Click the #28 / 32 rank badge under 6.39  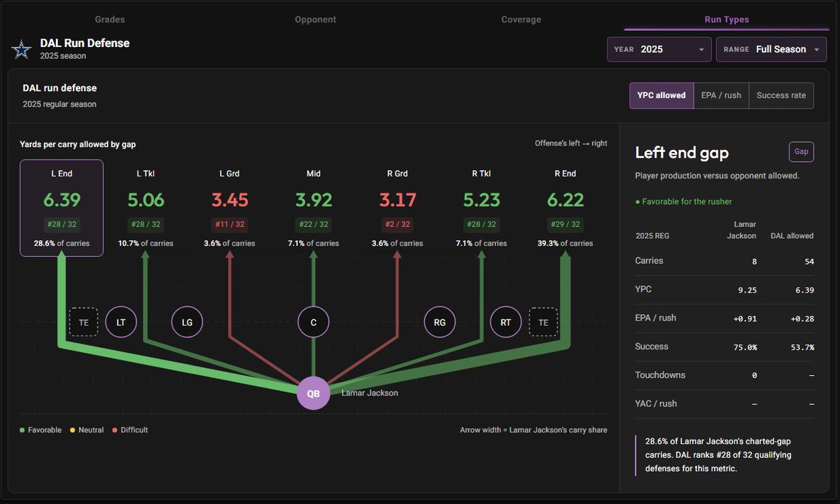62,225
